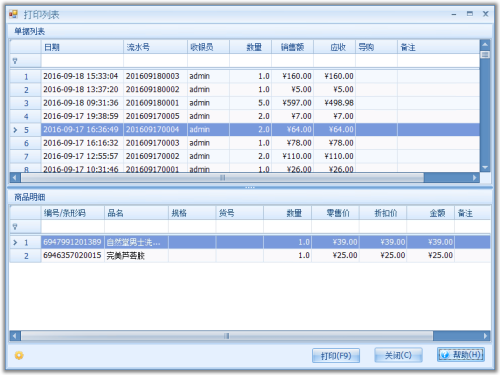Click the filter icon in the product detail filter row
Screen dimensions: 500x375
(15, 227)
